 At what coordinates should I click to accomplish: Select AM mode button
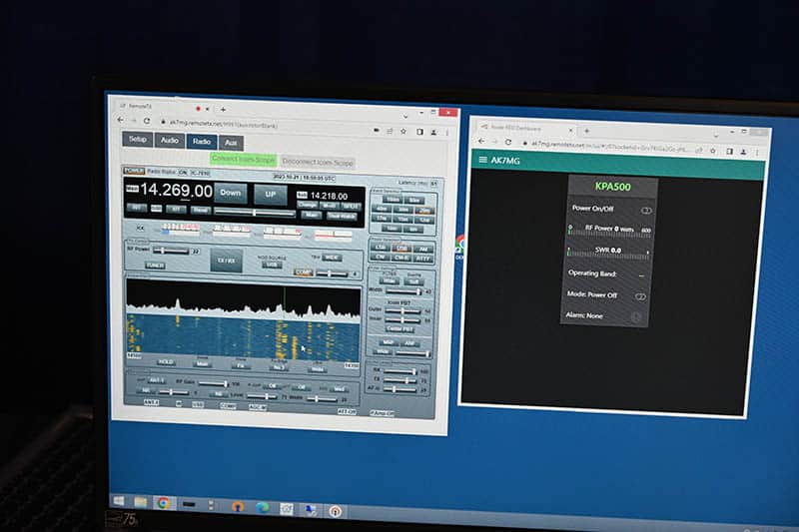[x=423, y=250]
